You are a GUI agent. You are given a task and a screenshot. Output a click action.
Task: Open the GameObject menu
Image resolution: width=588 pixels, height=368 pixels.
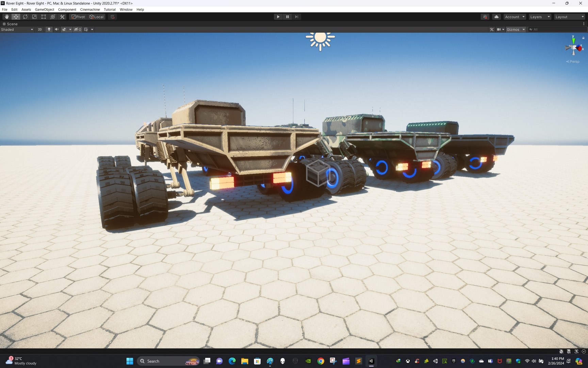pyautogui.click(x=44, y=10)
